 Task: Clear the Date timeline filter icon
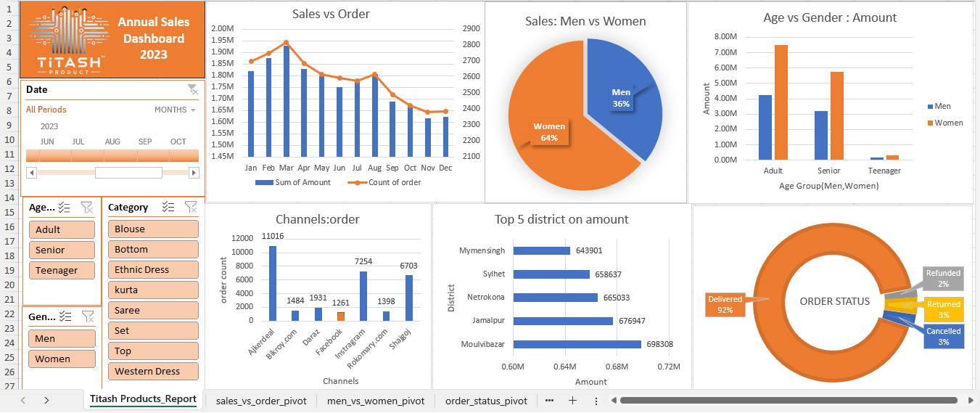(192, 89)
